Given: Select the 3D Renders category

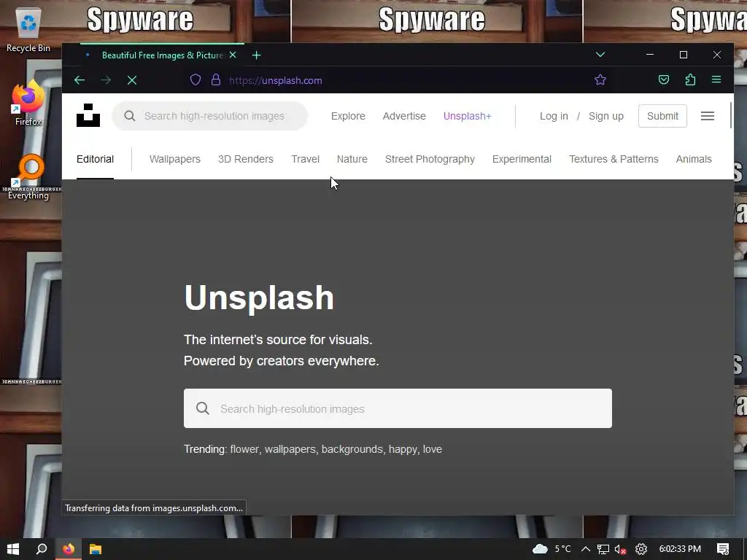Looking at the screenshot, I should coord(246,159).
